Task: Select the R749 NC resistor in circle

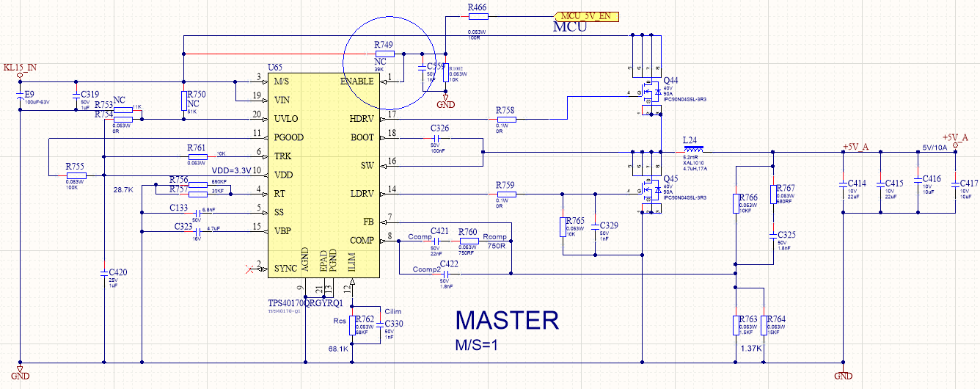Action: tap(384, 54)
